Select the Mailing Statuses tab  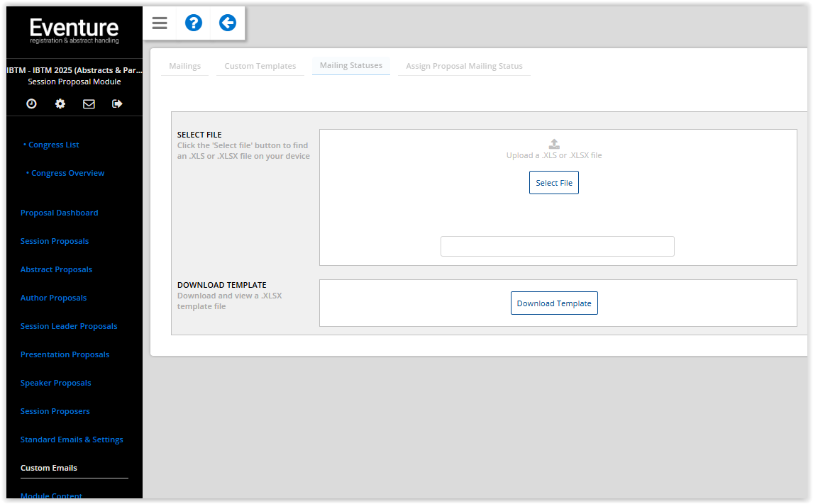click(x=350, y=65)
